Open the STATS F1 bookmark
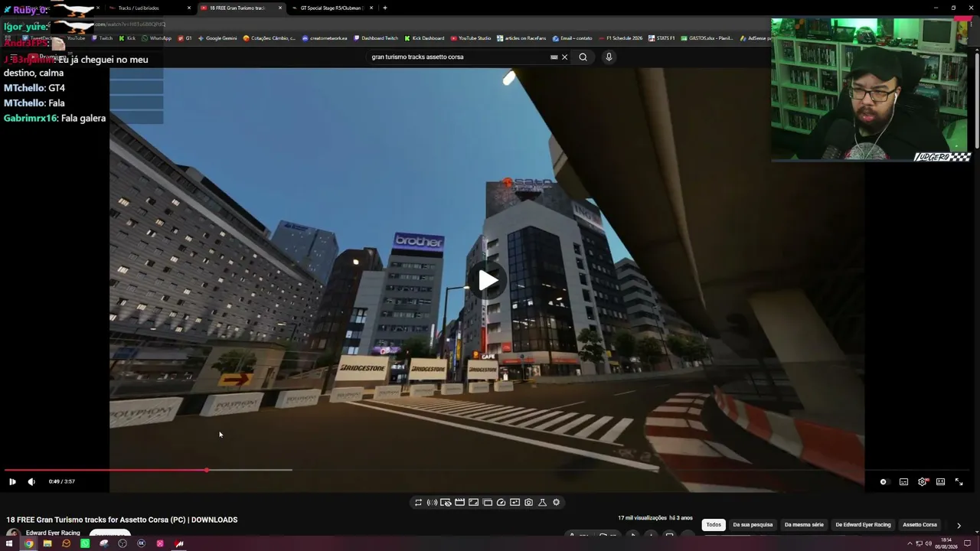Viewport: 980px width, 551px height. click(x=662, y=38)
